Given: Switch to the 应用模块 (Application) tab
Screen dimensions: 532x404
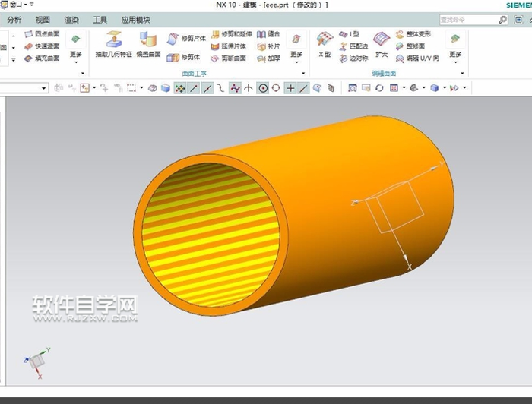Looking at the screenshot, I should point(136,20).
